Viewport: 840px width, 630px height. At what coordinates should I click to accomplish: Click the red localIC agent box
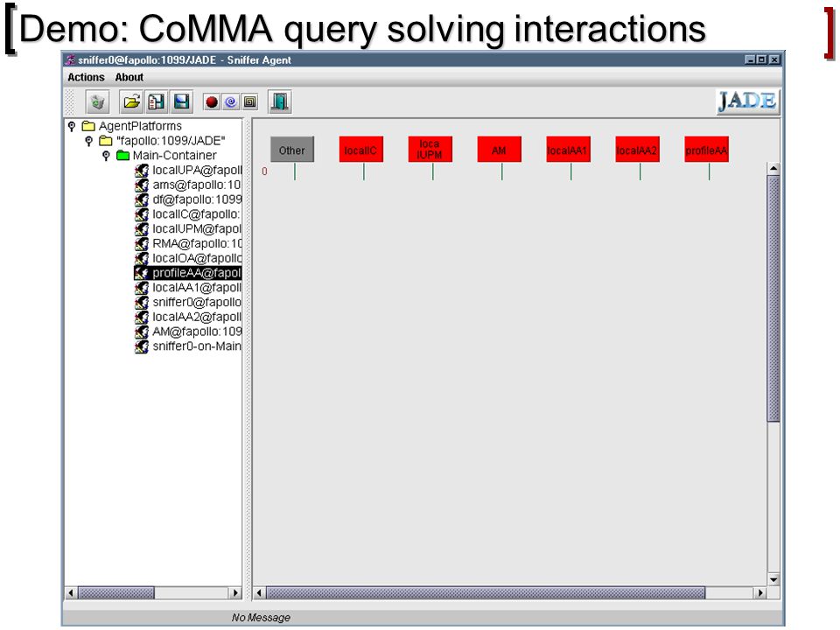click(361, 150)
